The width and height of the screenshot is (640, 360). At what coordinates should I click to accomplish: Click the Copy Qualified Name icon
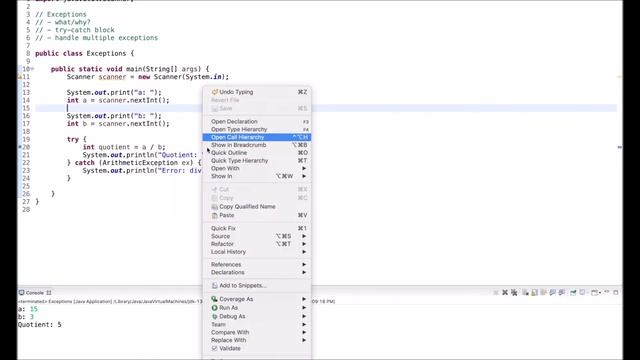[x=215, y=207]
